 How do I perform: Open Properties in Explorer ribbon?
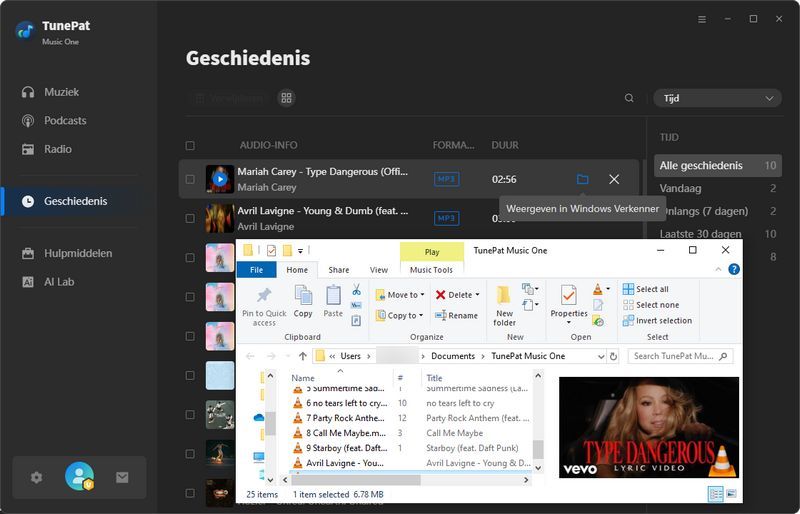coord(568,302)
